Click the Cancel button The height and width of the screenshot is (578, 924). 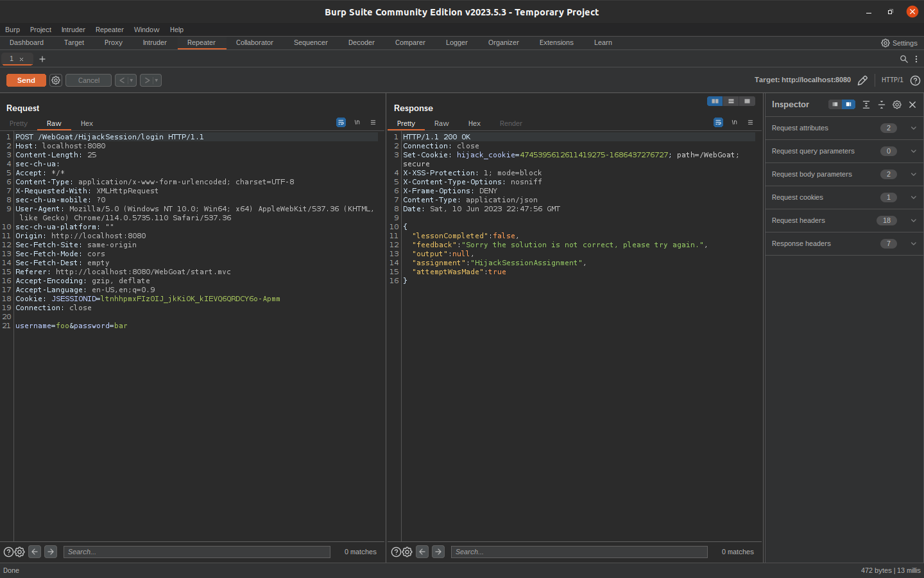tap(89, 80)
